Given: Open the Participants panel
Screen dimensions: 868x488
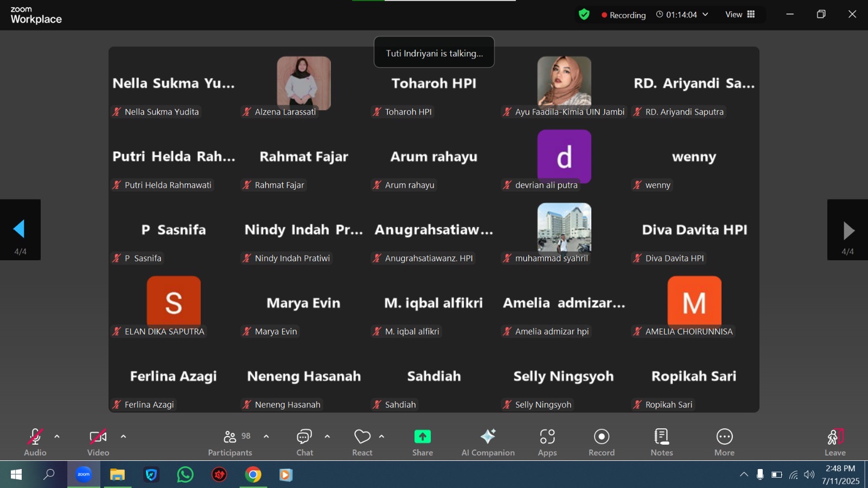Looking at the screenshot, I should 231,443.
